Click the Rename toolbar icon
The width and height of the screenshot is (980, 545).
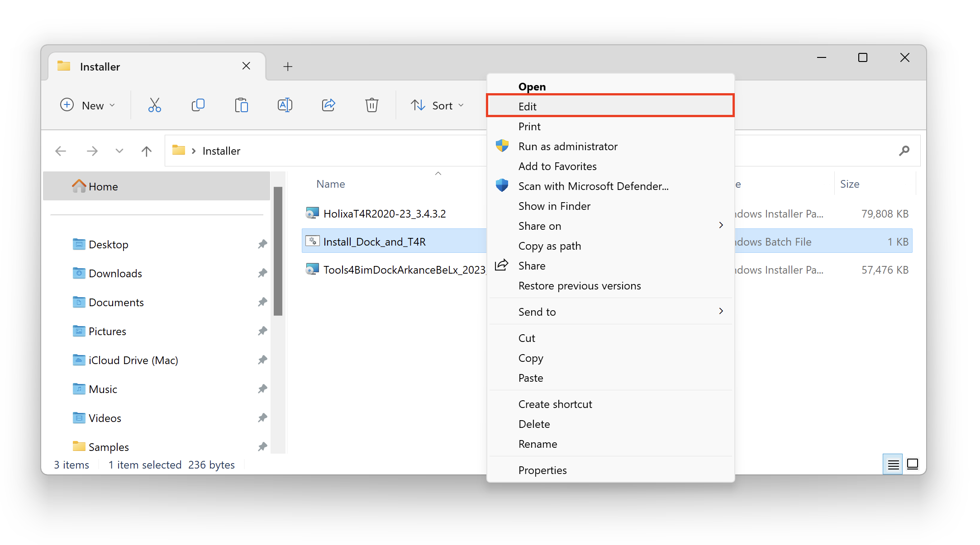point(285,105)
